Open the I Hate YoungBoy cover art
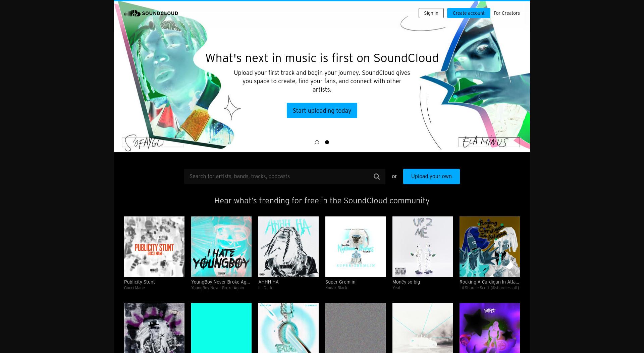 (221, 247)
